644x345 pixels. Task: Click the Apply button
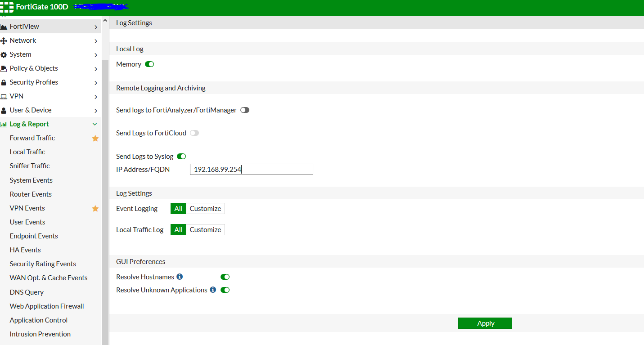click(x=485, y=323)
